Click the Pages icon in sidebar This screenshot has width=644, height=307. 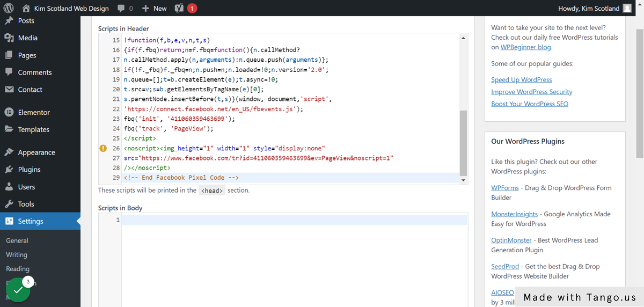pos(9,55)
